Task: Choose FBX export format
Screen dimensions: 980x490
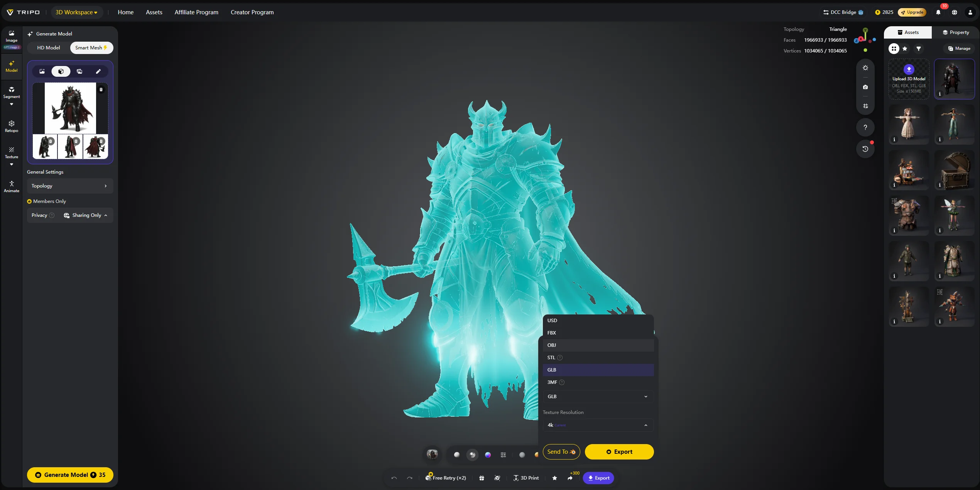Action: [x=598, y=333]
